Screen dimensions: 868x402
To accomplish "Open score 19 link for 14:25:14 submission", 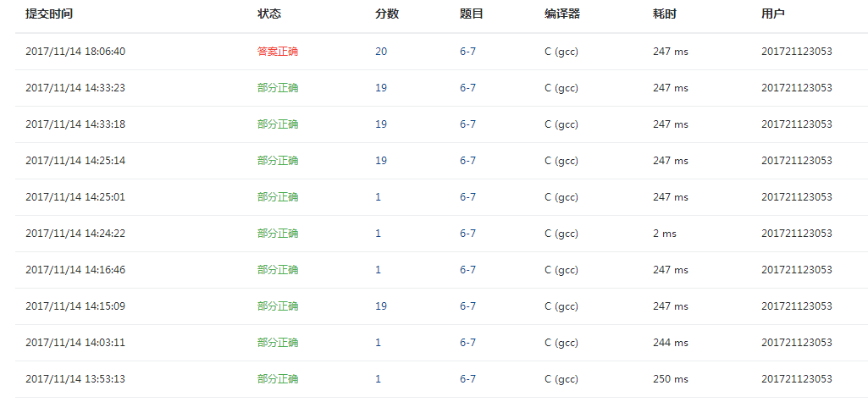I will point(381,160).
